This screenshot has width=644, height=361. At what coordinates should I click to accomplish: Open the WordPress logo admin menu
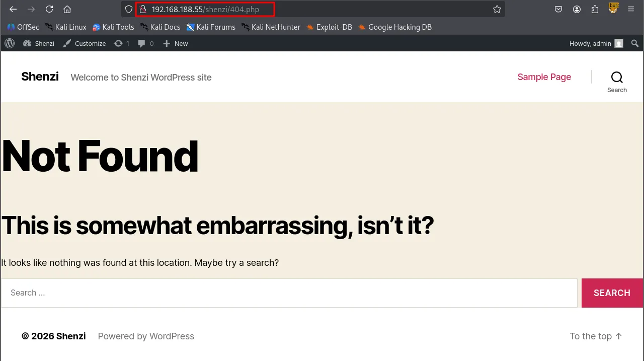[10, 43]
